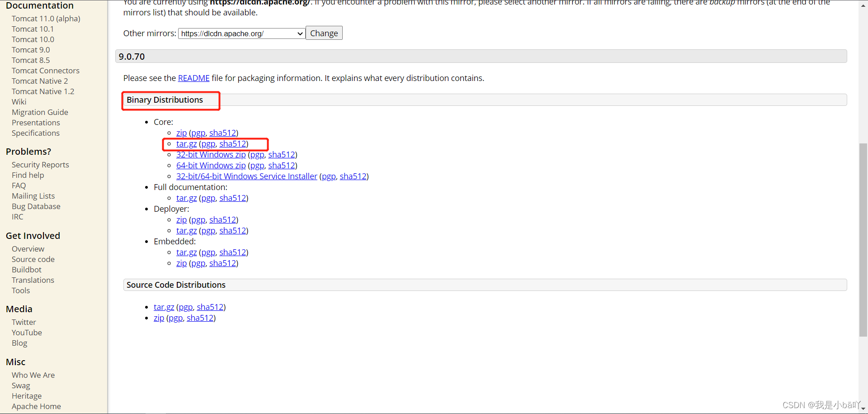Open Tomcat 10.0 documentation
Screen dimensions: 868x414
pyautogui.click(x=33, y=39)
